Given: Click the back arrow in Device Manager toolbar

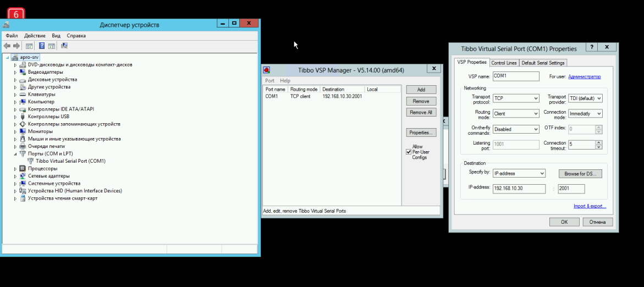Looking at the screenshot, I should point(7,46).
